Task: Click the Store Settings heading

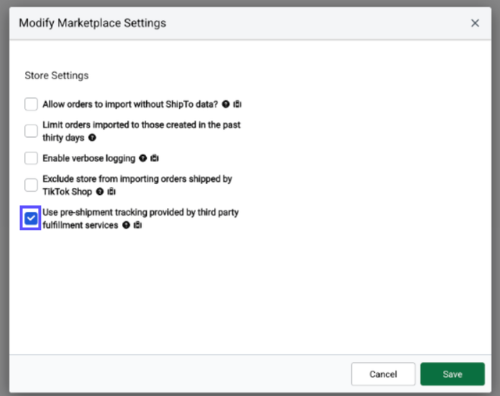Action: tap(57, 75)
